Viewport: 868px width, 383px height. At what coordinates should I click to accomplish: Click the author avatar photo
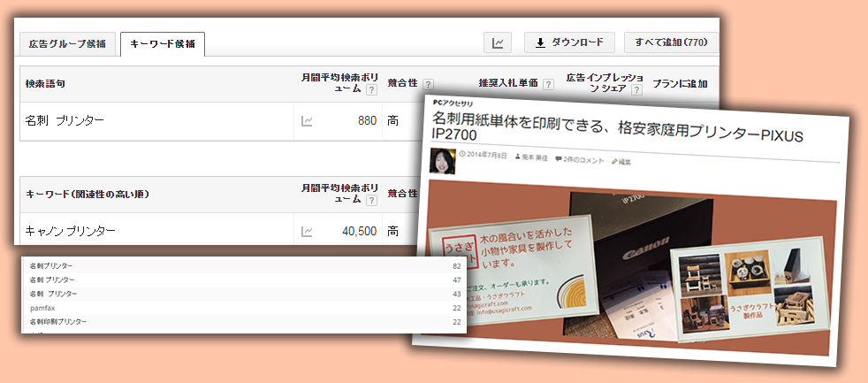point(443,161)
